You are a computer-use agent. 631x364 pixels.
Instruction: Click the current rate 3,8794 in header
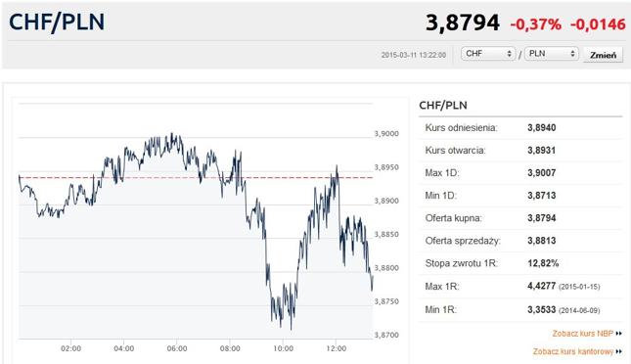[x=463, y=23]
